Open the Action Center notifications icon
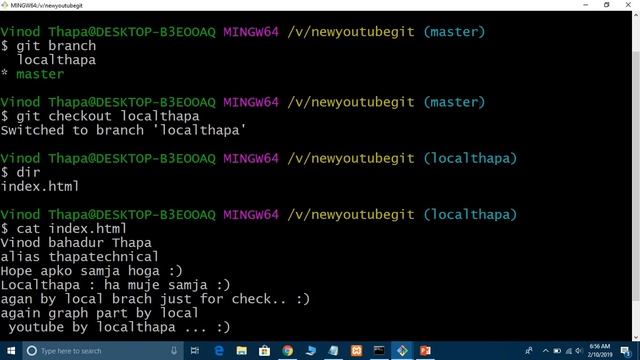The image size is (640, 360). click(625, 351)
